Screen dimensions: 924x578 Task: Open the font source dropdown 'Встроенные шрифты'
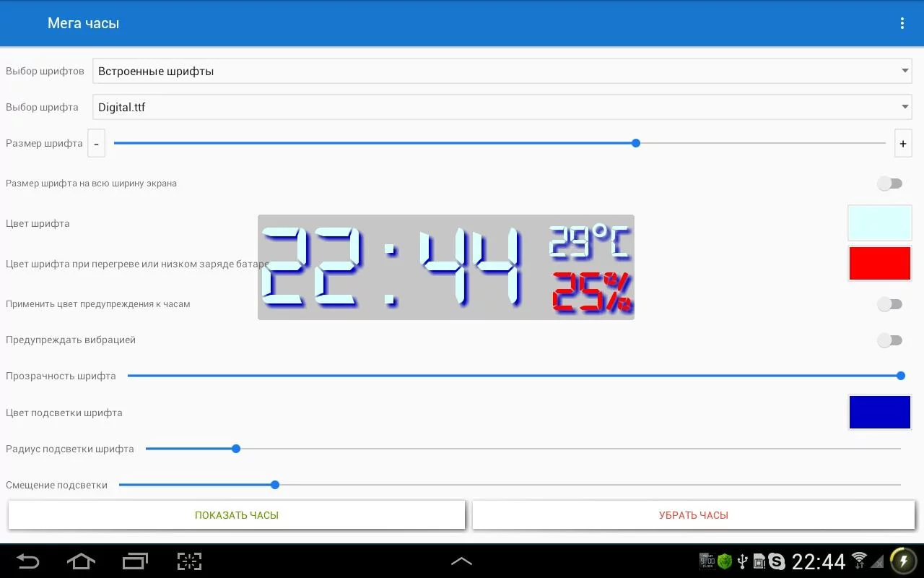[502, 71]
